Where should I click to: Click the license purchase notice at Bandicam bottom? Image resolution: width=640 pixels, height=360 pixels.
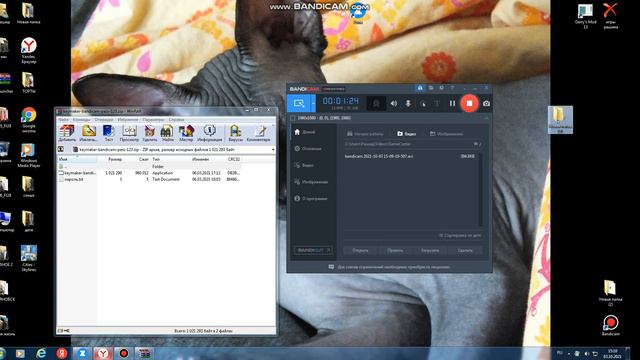390,267
